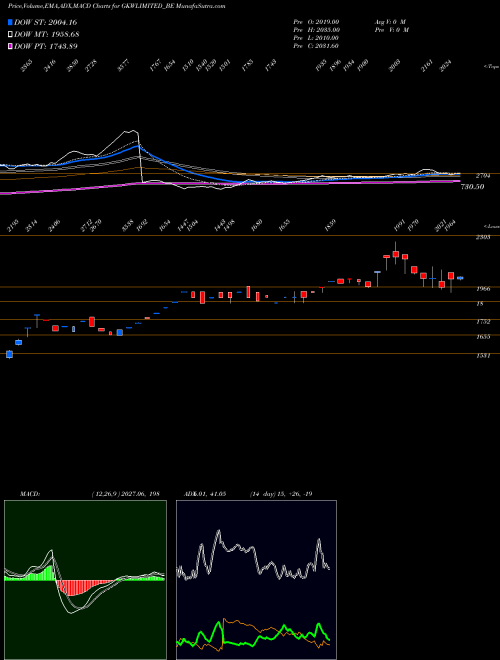The height and width of the screenshot is (660, 500).
Task: Click the blue DOW ST legend swatch
Action: point(10,22)
